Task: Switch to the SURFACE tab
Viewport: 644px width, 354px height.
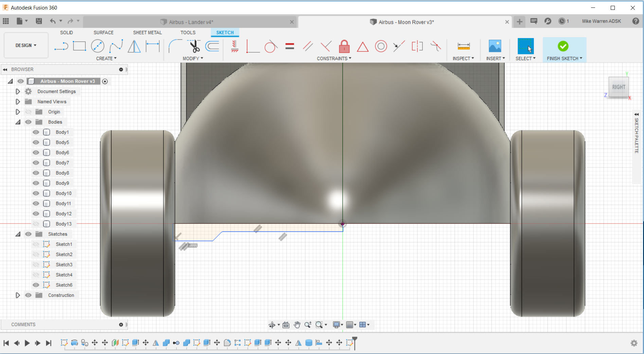Action: [104, 33]
